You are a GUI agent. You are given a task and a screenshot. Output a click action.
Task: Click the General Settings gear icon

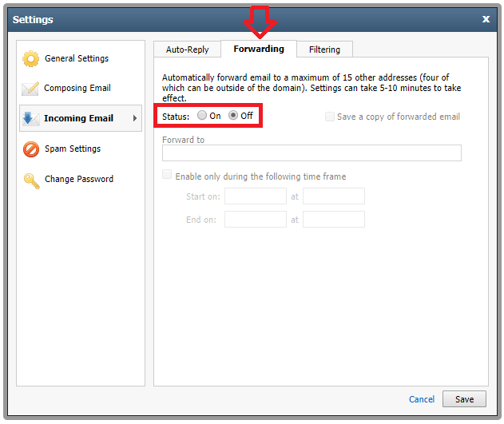point(31,59)
